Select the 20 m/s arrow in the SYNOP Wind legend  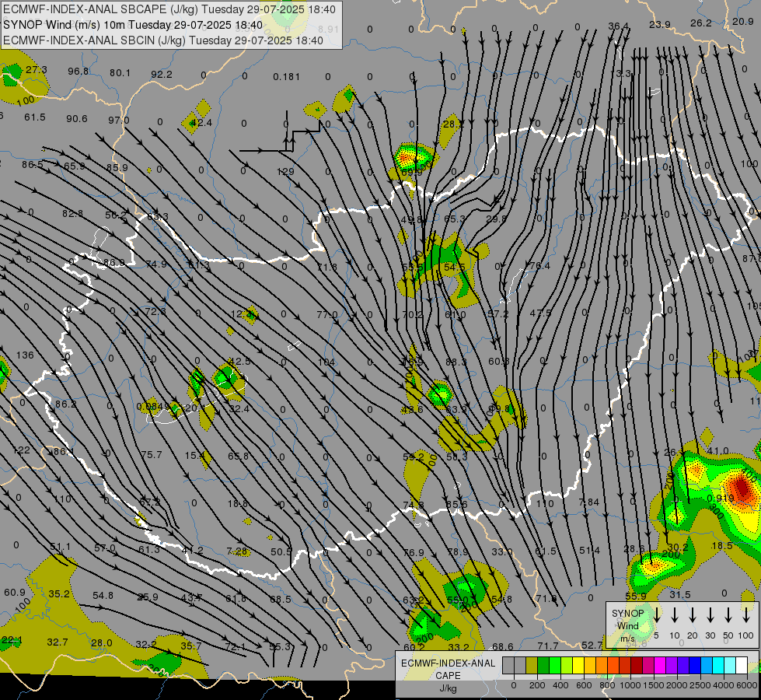pos(693,615)
